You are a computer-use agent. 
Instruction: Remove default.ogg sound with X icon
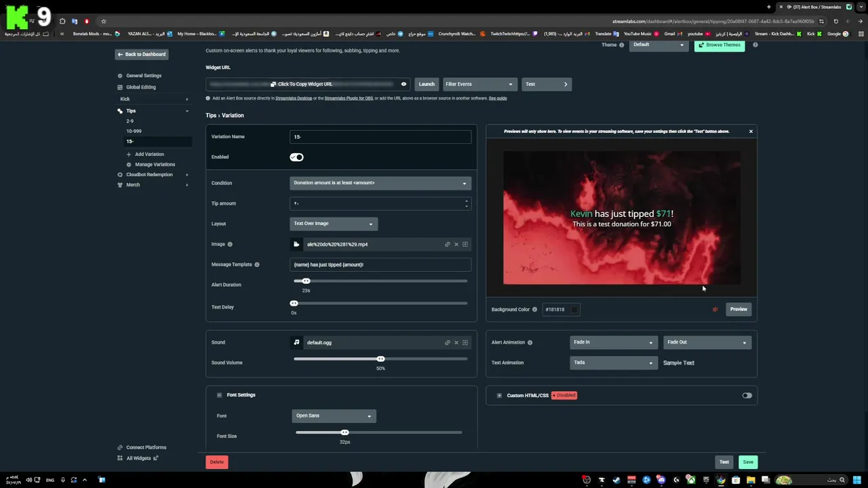(x=456, y=343)
